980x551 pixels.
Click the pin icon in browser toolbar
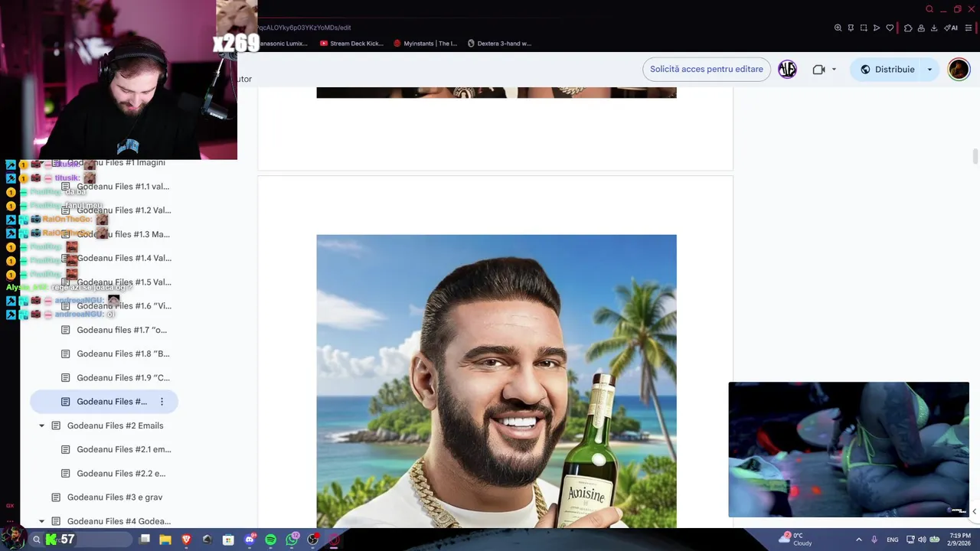pyautogui.click(x=851, y=28)
